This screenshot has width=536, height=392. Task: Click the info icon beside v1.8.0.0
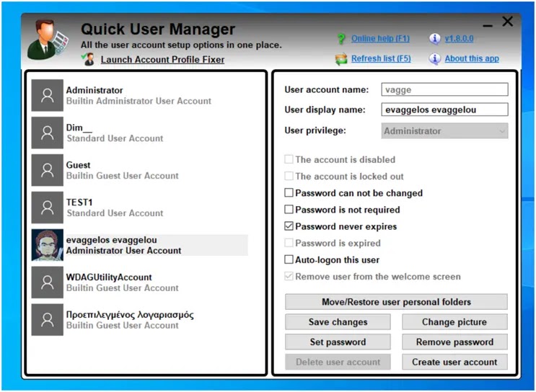point(434,39)
